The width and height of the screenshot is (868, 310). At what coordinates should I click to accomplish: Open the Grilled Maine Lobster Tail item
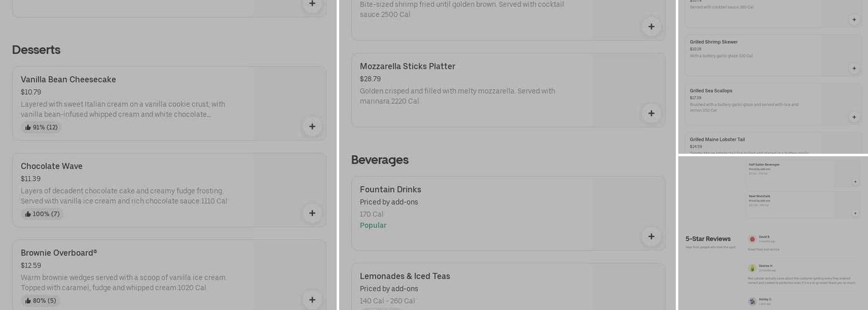717,139
